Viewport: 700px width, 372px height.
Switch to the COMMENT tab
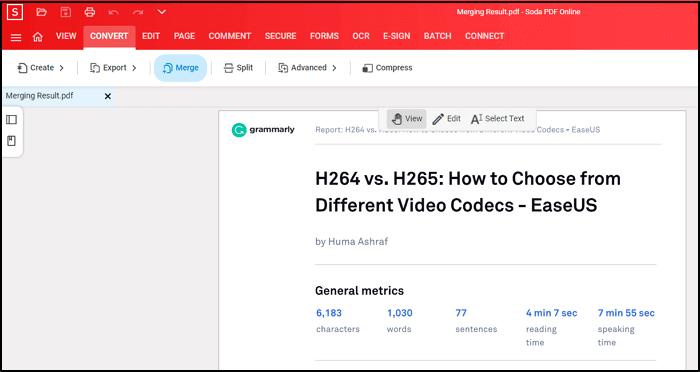pos(230,36)
